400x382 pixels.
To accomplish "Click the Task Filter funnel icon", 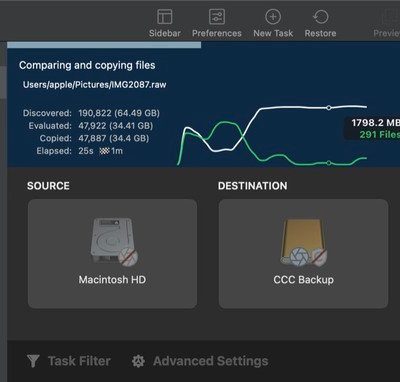I will point(33,361).
